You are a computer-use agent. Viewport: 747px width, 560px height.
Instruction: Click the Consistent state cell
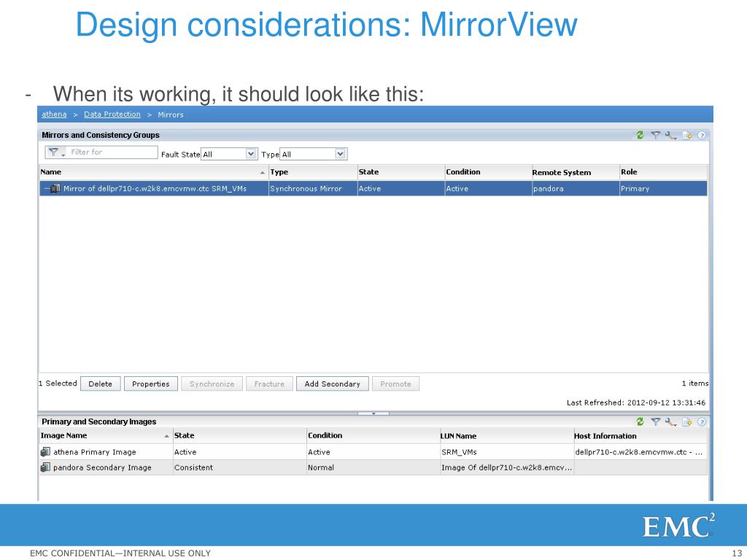(239, 467)
